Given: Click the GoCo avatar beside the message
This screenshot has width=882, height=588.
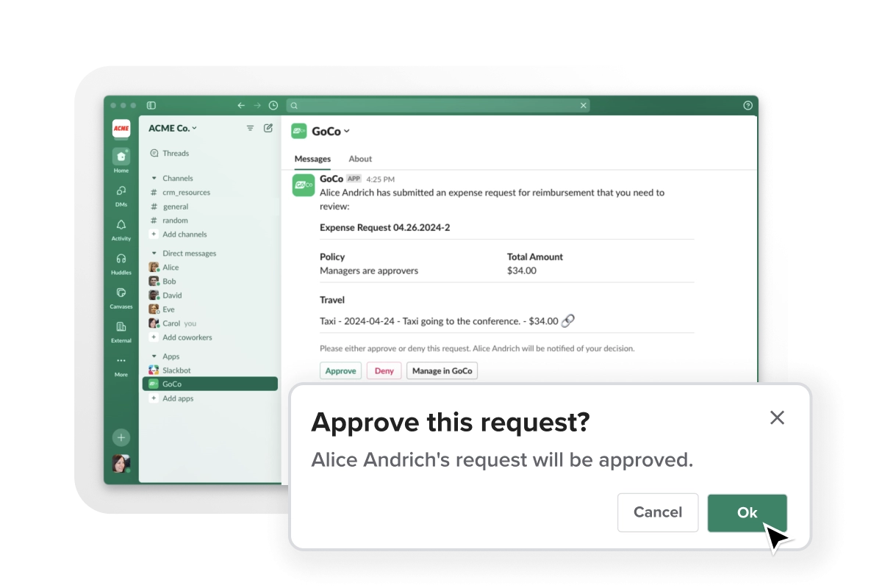Looking at the screenshot, I should (304, 186).
